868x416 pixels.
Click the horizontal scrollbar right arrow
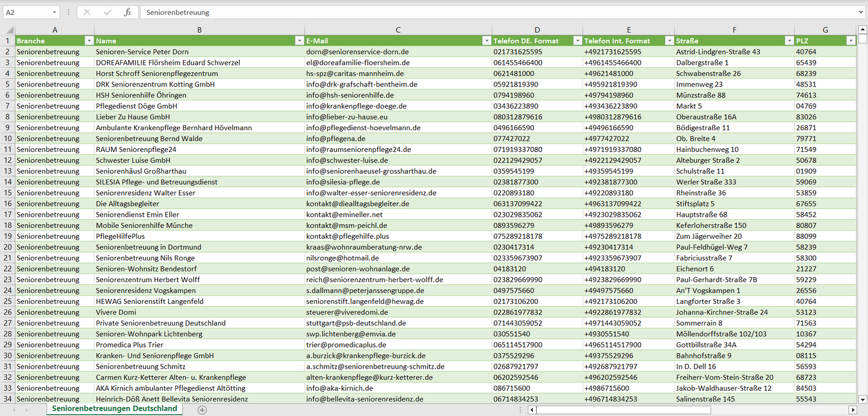pyautogui.click(x=852, y=410)
